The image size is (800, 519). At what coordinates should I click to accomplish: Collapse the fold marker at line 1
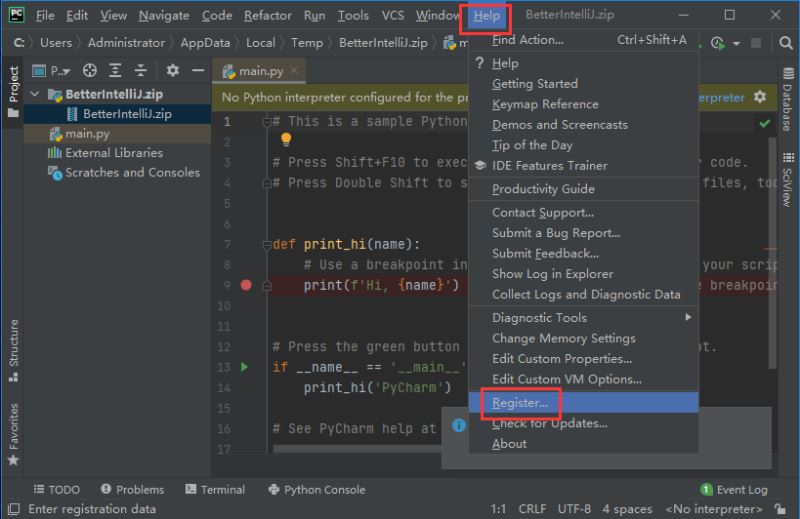tap(266, 122)
